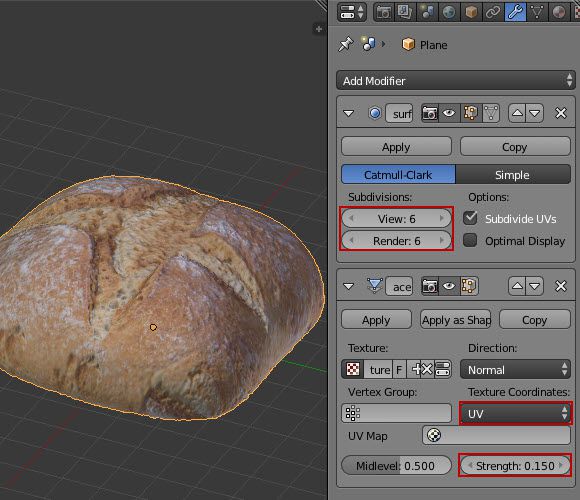Screen dimensions: 580x500
Task: Open the Object Data triangle tab
Action: click(537, 12)
